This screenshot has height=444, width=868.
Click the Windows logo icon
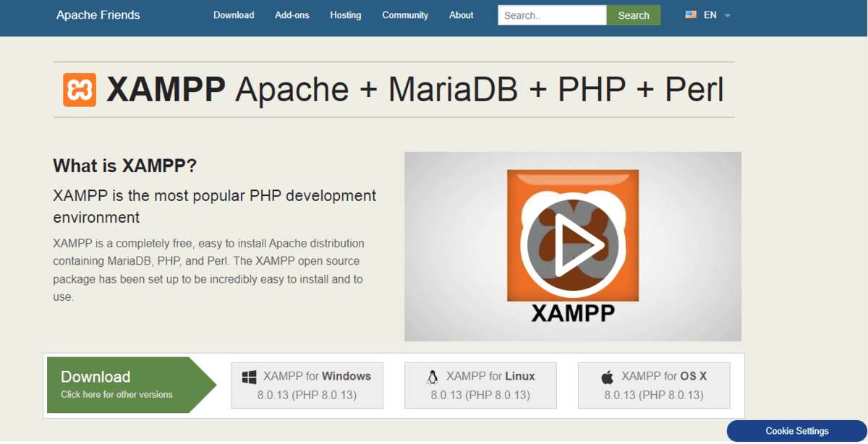(250, 377)
